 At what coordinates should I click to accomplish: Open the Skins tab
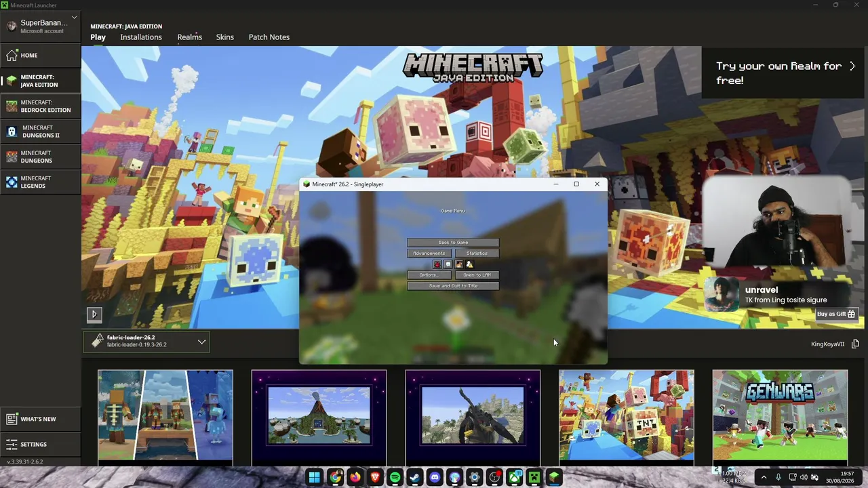225,37
